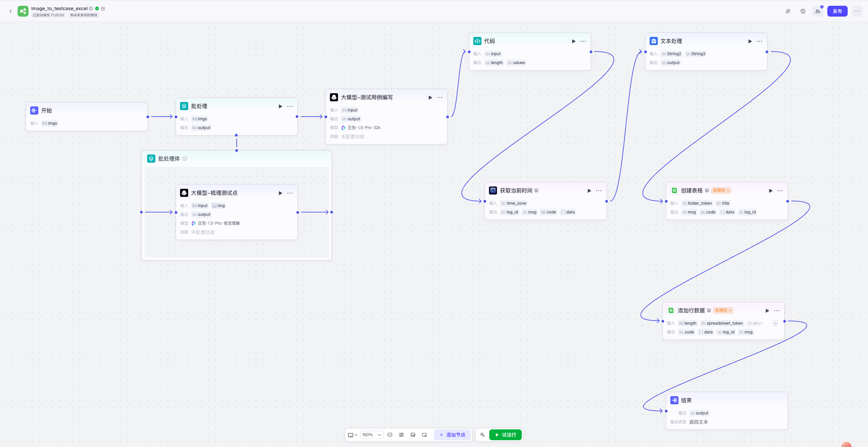868x447 pixels.
Task: Run the 代码 node with its play icon
Action: 574,41
